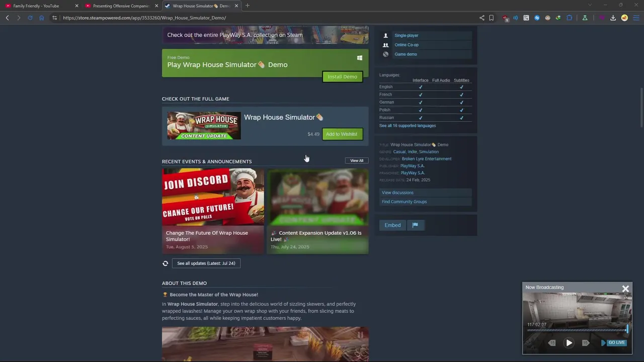Open Wrap House Simulator full game title

(283, 117)
